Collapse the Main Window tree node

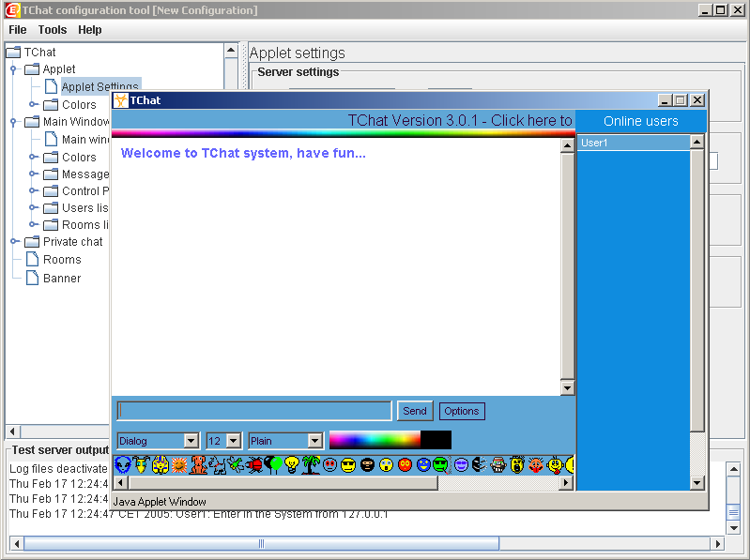tap(13, 122)
